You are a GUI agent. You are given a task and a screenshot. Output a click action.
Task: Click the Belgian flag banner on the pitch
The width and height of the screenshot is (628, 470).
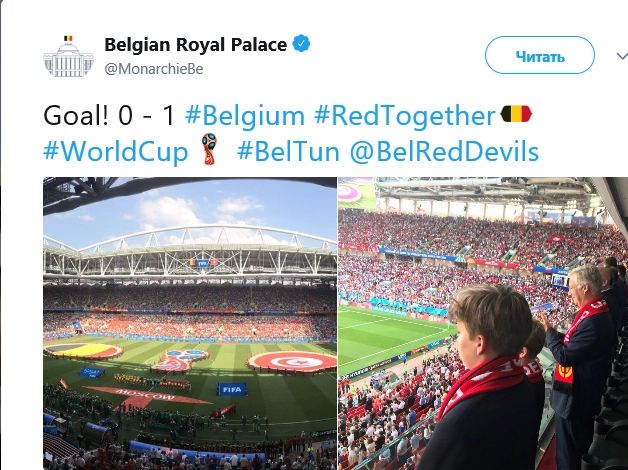[x=85, y=351]
